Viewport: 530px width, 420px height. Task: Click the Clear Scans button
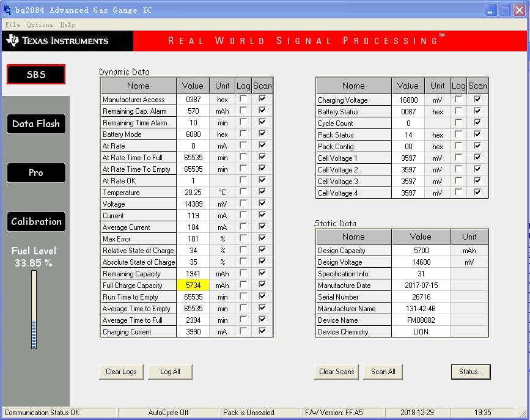pyautogui.click(x=336, y=372)
